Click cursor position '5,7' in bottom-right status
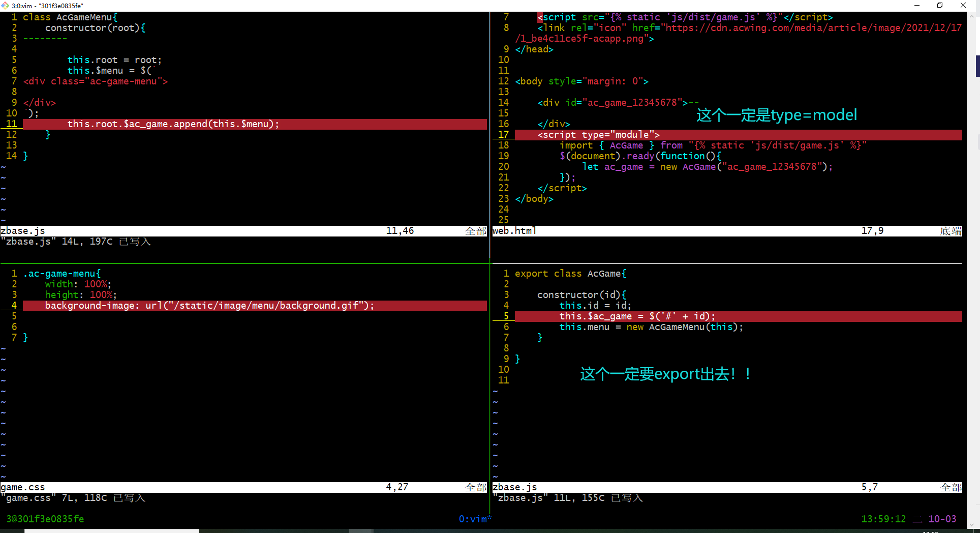Screen dimensions: 980x533 [x=869, y=487]
